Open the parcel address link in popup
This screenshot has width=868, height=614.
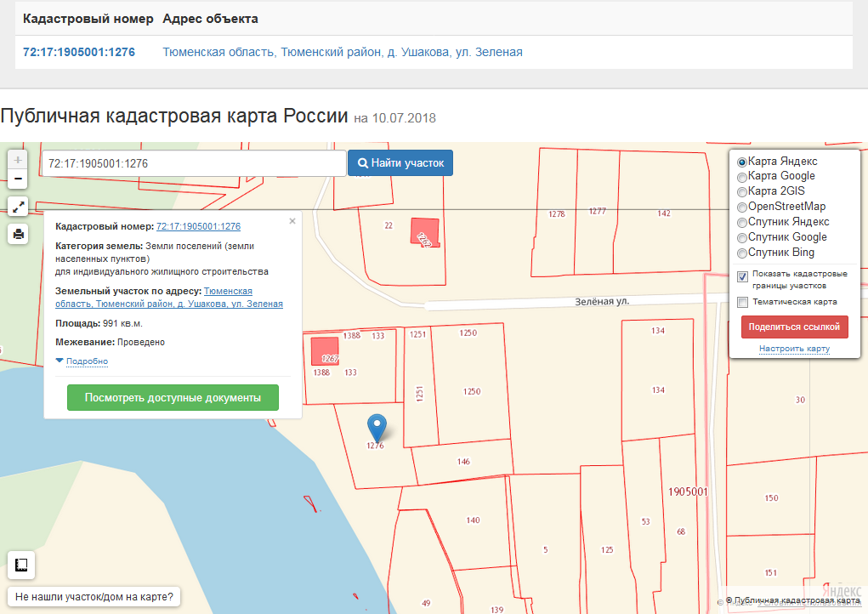169,298
